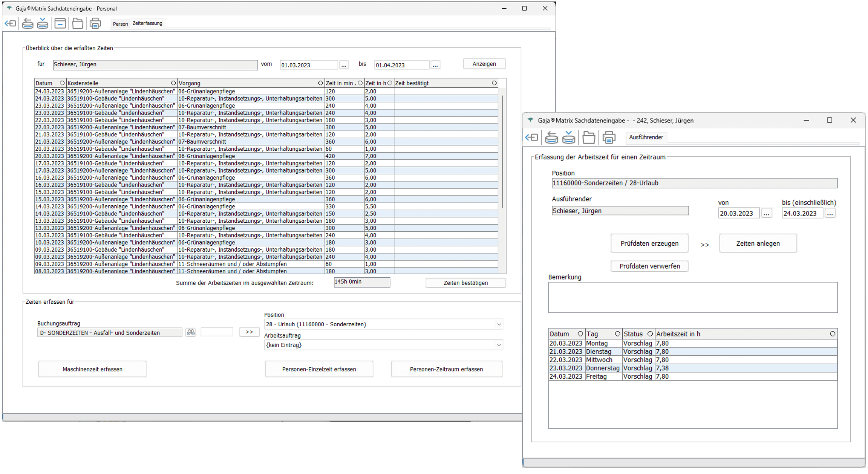This screenshot has width=868, height=474.
Task: Click the Zeiten bestätigen button
Action: (x=465, y=283)
